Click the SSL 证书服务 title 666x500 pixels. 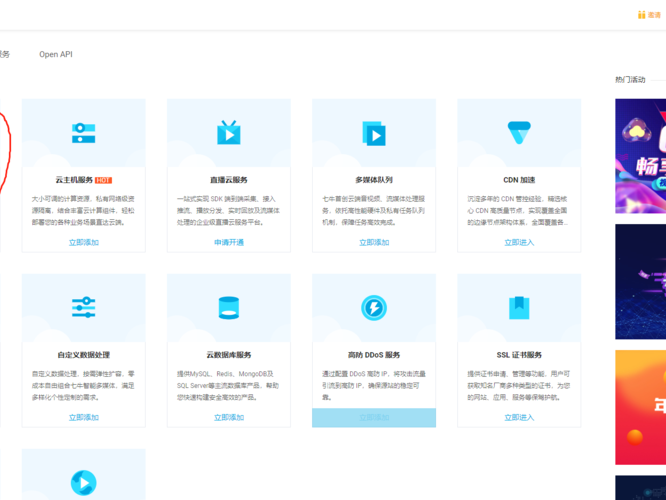[519, 355]
